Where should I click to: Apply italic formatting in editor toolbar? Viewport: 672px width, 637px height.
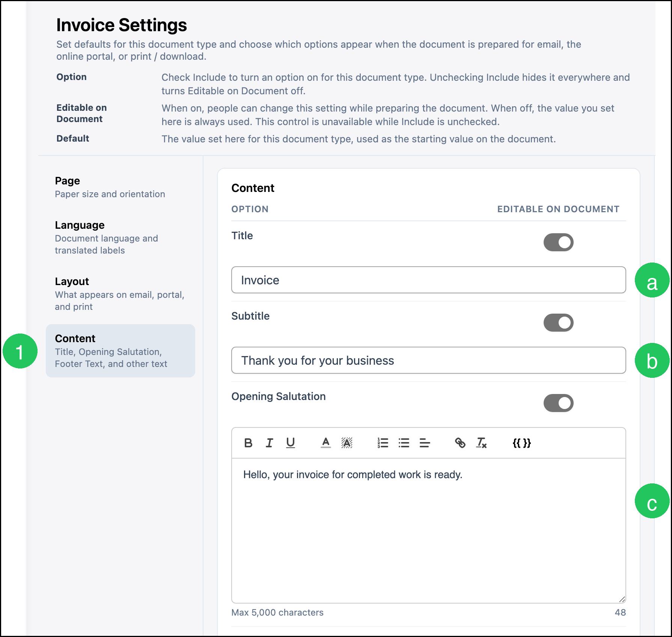click(x=269, y=443)
